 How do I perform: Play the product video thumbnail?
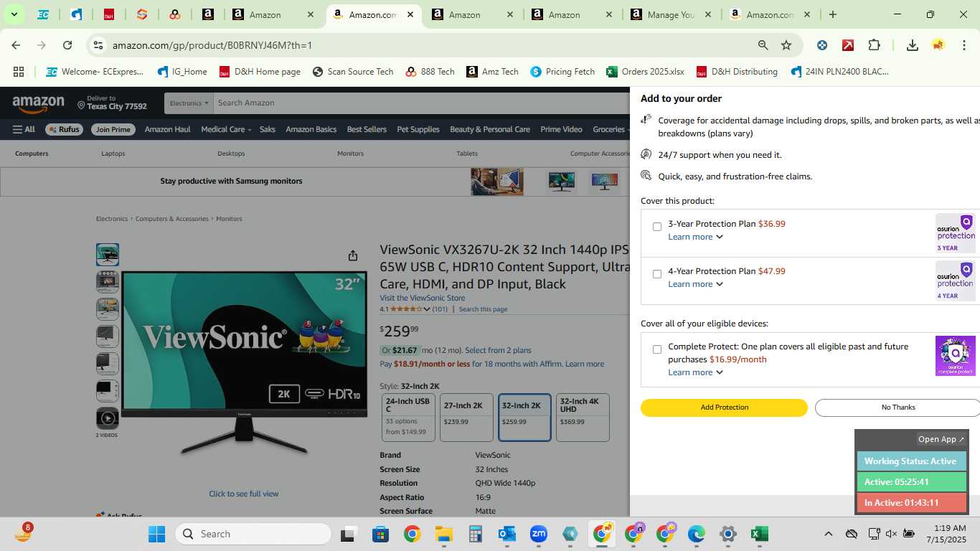click(108, 418)
